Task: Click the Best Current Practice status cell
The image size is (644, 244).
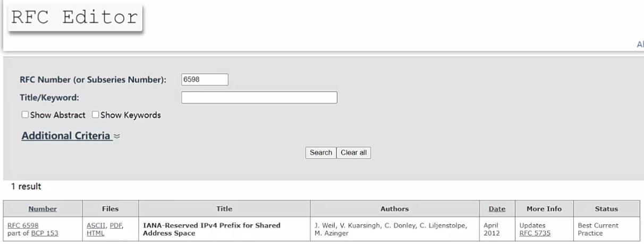Action: point(598,229)
